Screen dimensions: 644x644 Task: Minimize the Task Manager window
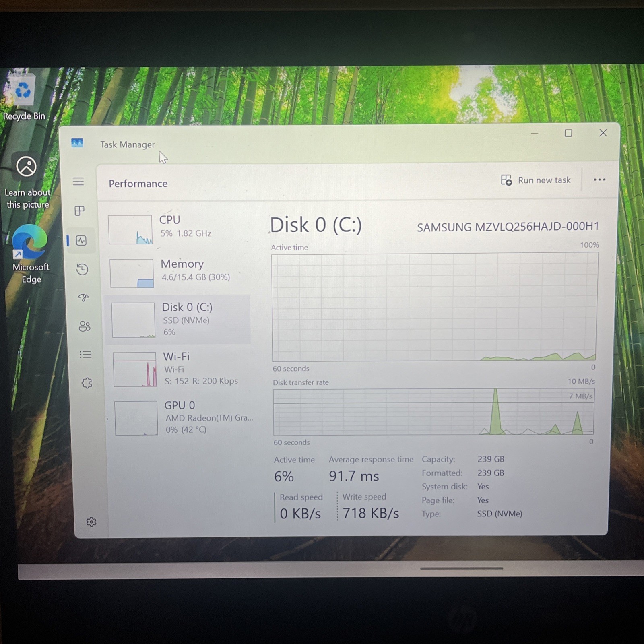(x=535, y=133)
